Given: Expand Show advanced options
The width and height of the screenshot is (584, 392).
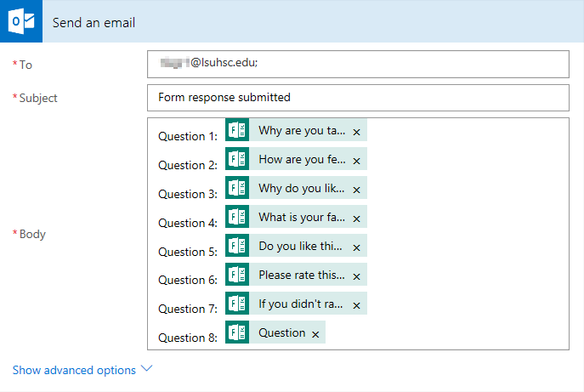Looking at the screenshot, I should [74, 370].
